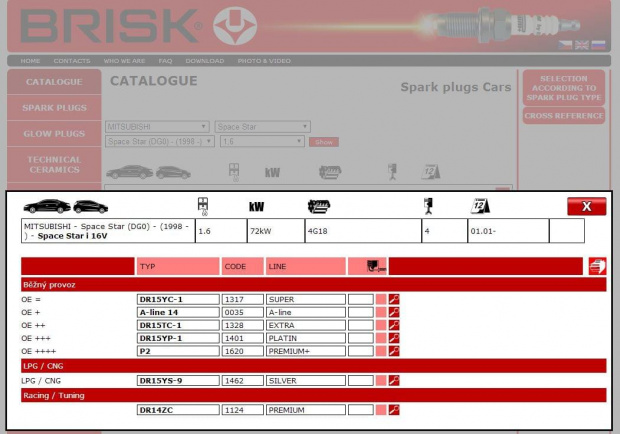Open the CROSS REFERENCE panel button
Image resolution: width=620 pixels, height=434 pixels.
click(x=564, y=116)
